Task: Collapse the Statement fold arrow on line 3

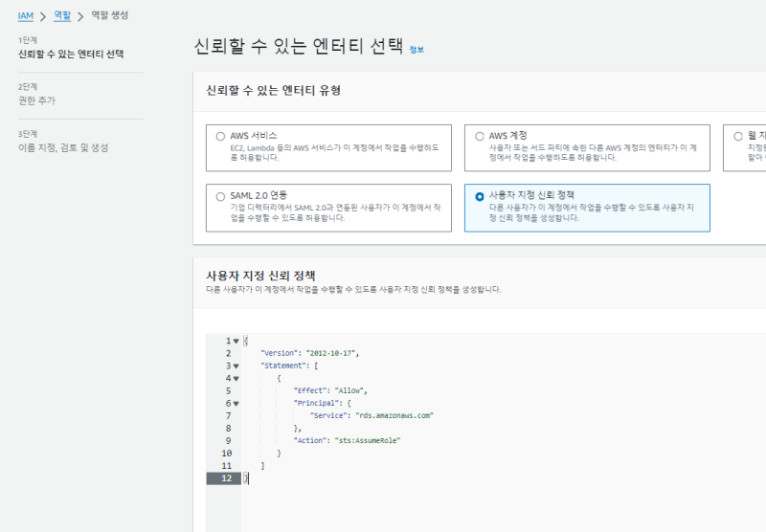Action: tap(236, 366)
